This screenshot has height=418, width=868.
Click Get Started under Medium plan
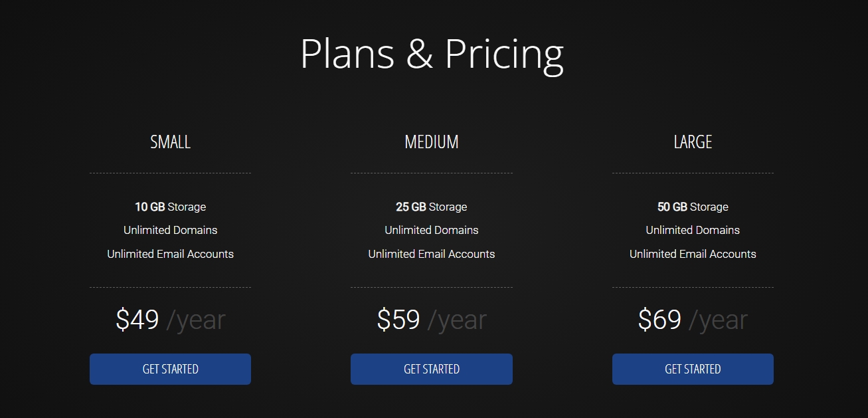432,369
